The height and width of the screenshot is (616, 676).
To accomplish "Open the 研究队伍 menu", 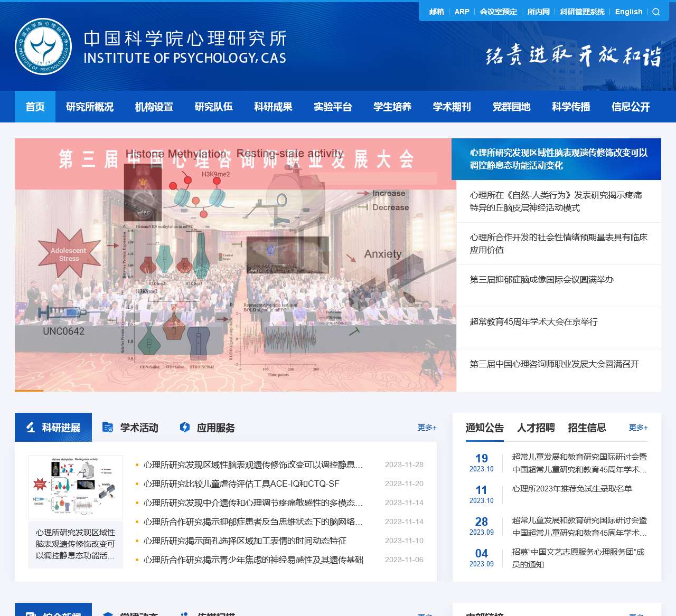I will 213,107.
